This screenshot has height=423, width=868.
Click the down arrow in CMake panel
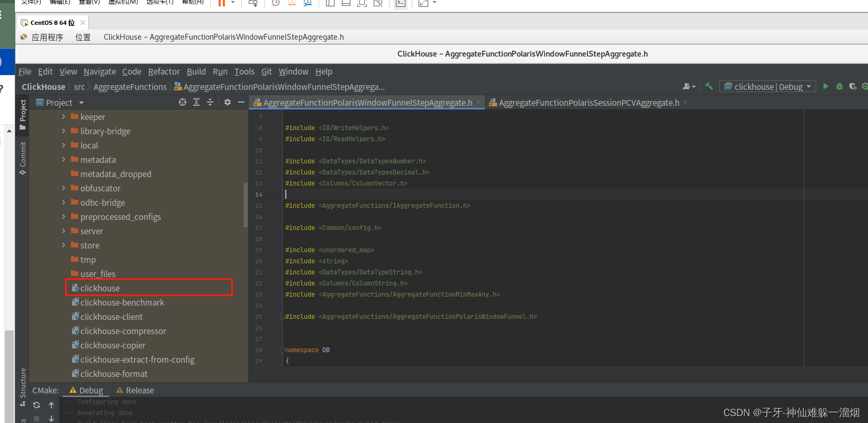51,418
